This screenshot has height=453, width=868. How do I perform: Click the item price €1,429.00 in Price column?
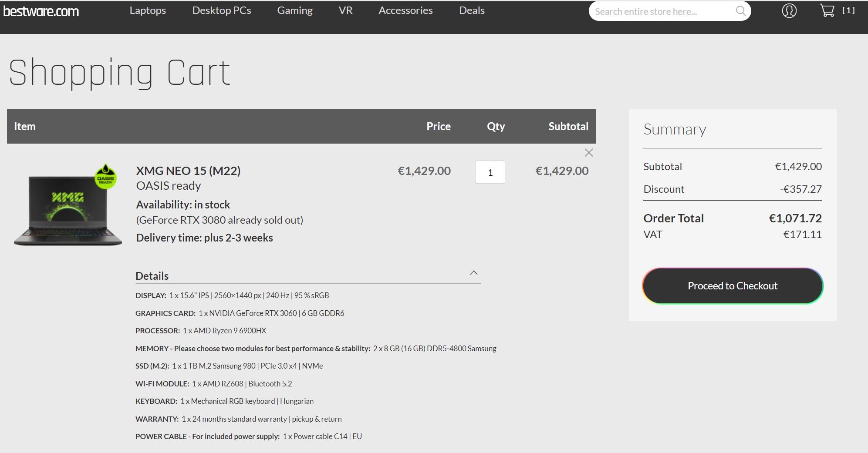click(424, 171)
